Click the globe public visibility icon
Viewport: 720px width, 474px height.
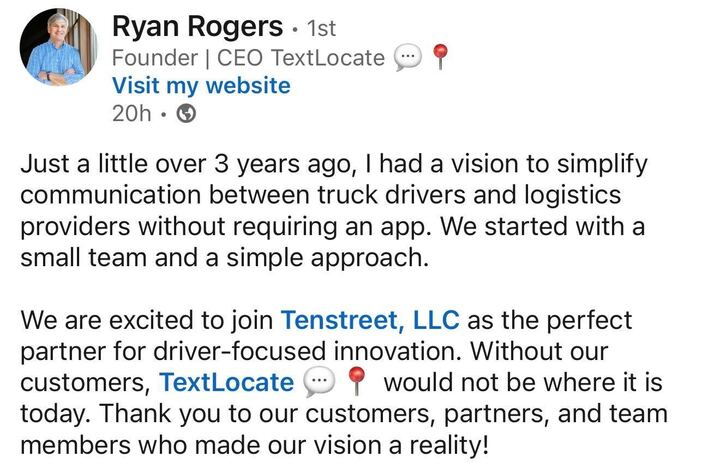[x=185, y=114]
